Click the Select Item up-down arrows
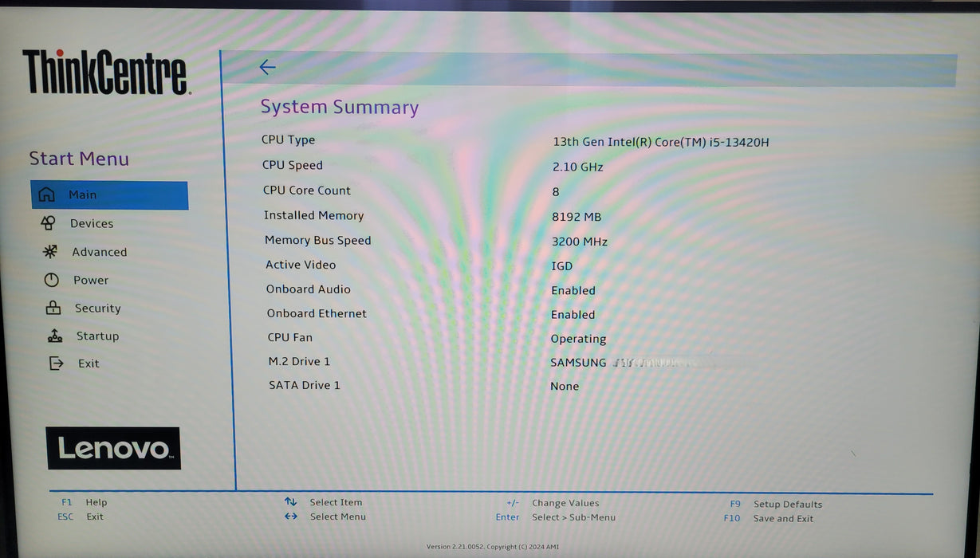The image size is (980, 558). click(290, 502)
